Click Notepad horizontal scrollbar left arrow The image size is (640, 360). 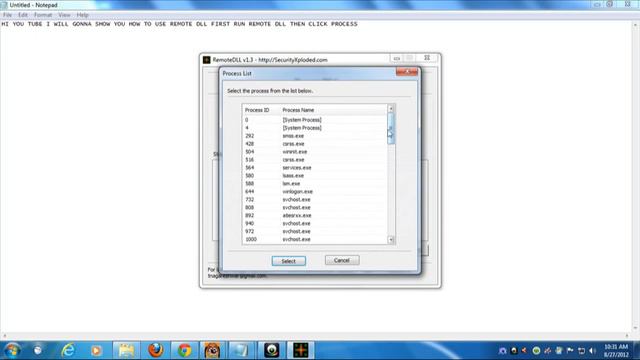coord(4,336)
